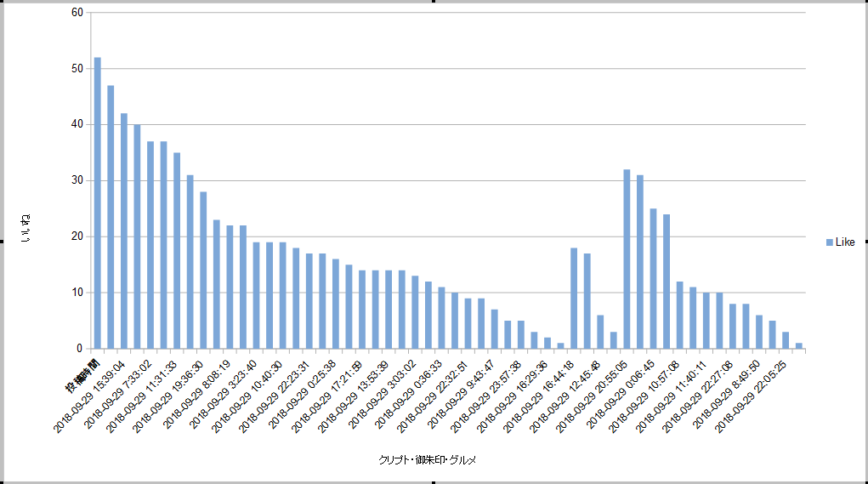
Task: Click the y-axis label 0
Action: 80,349
